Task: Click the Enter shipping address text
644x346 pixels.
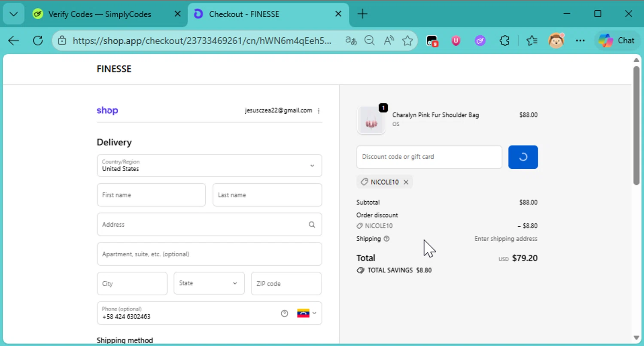Action: [x=506, y=239]
